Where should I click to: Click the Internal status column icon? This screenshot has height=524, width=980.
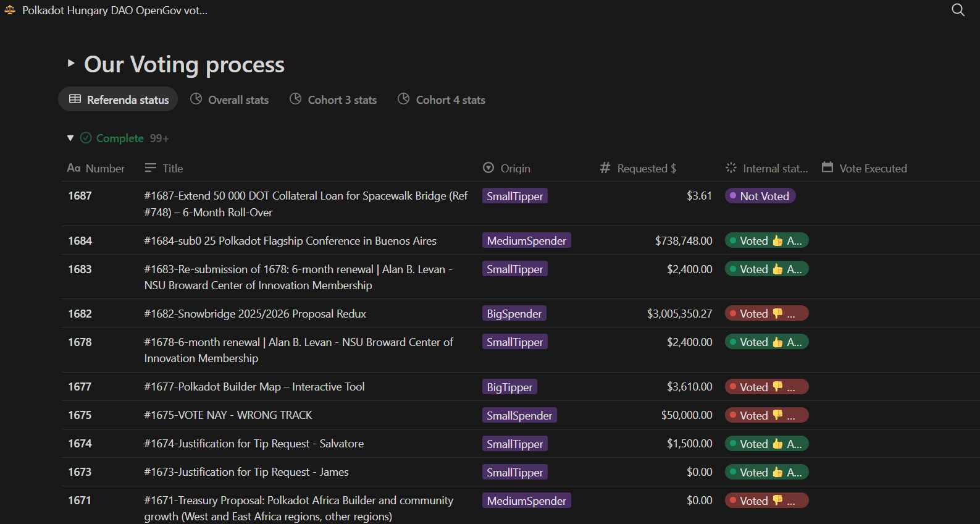[731, 168]
